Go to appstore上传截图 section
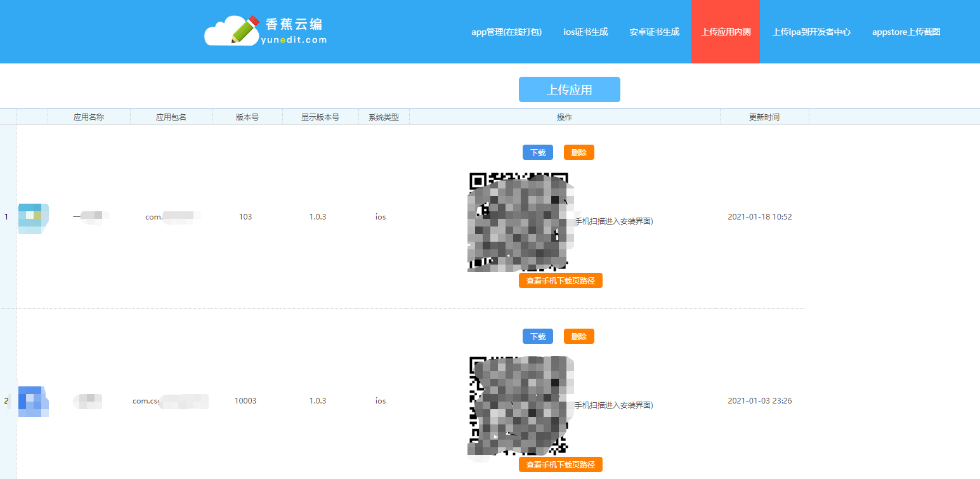This screenshot has width=980, height=479. 906,32
